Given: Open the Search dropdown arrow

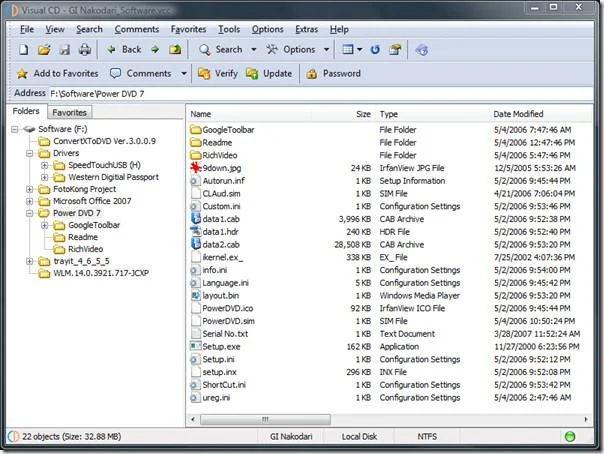Looking at the screenshot, I should pyautogui.click(x=253, y=50).
